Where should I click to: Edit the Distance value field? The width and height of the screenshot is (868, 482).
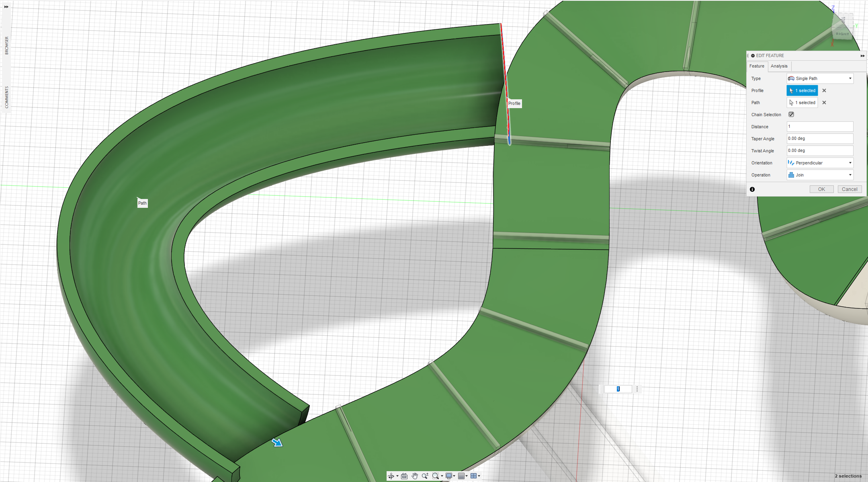pyautogui.click(x=820, y=127)
